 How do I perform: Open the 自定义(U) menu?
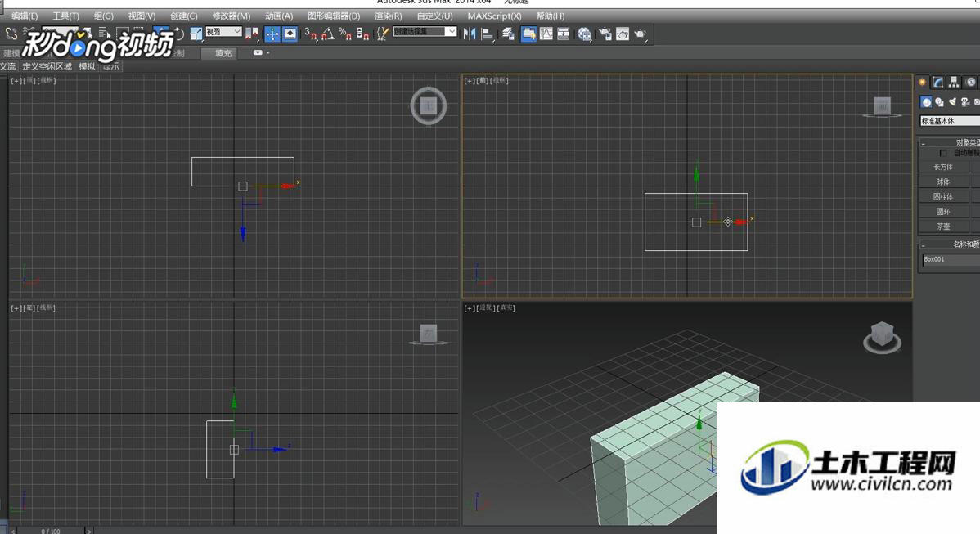pyautogui.click(x=435, y=16)
